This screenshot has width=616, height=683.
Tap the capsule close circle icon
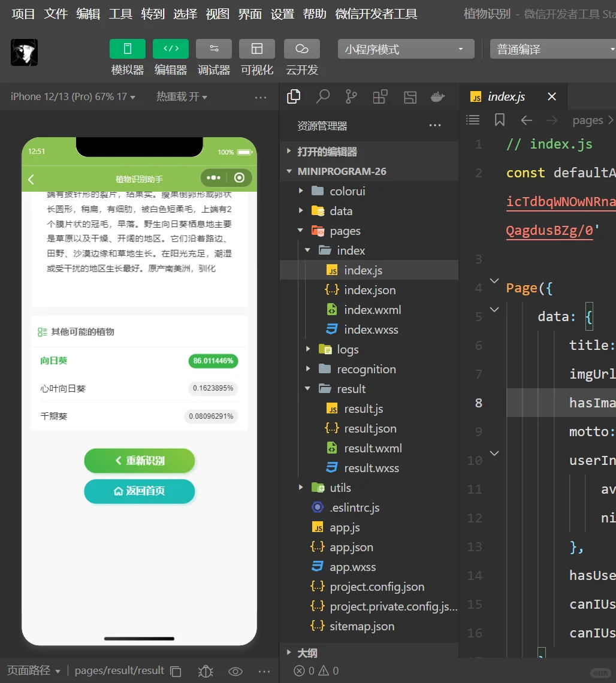click(239, 178)
